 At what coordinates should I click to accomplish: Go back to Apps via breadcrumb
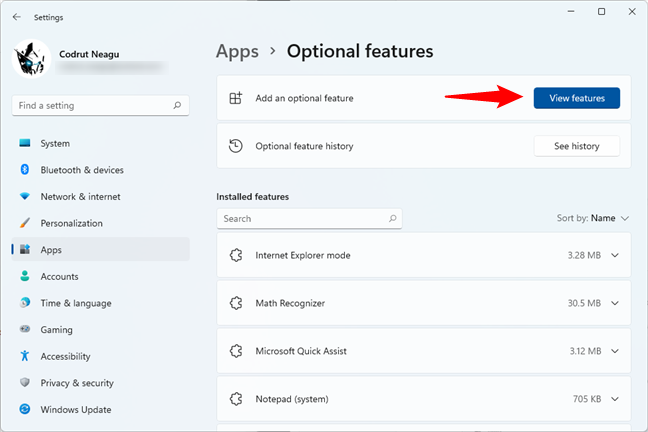[x=237, y=52]
